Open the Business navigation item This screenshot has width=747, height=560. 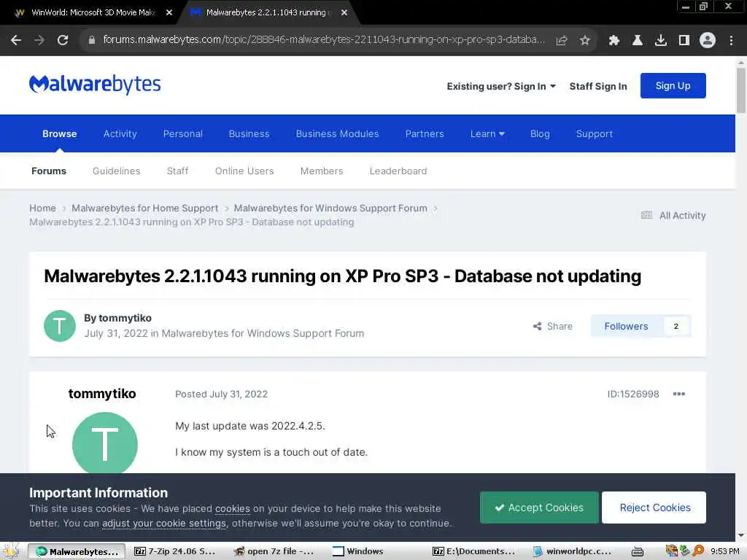point(249,134)
